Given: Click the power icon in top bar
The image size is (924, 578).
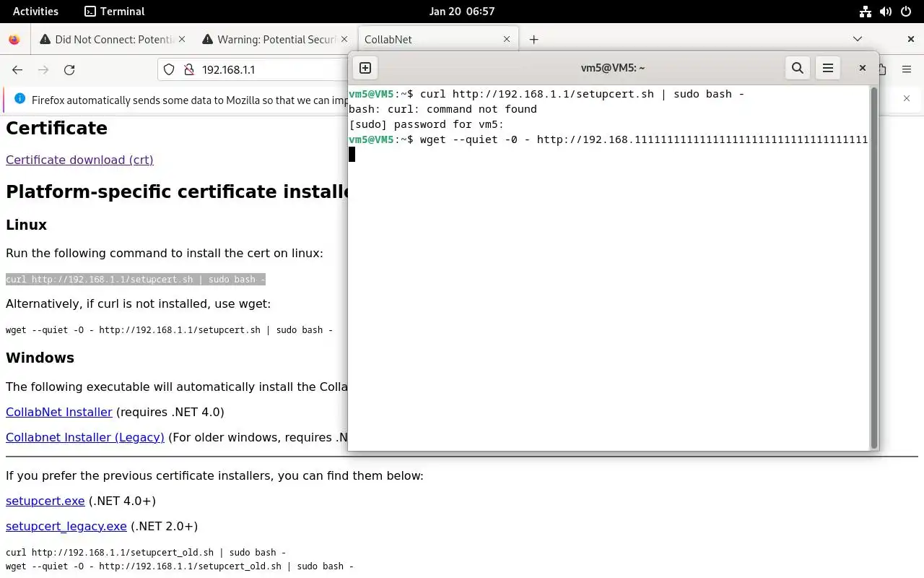Looking at the screenshot, I should [x=906, y=11].
